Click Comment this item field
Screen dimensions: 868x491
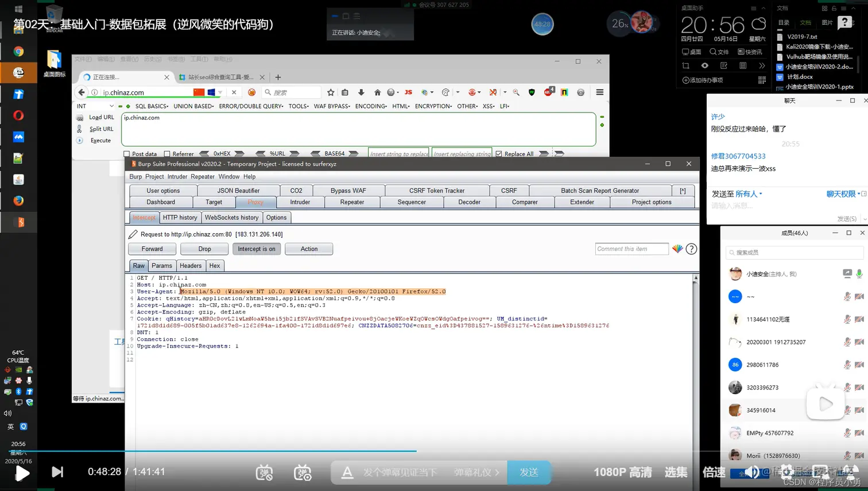pyautogui.click(x=631, y=249)
